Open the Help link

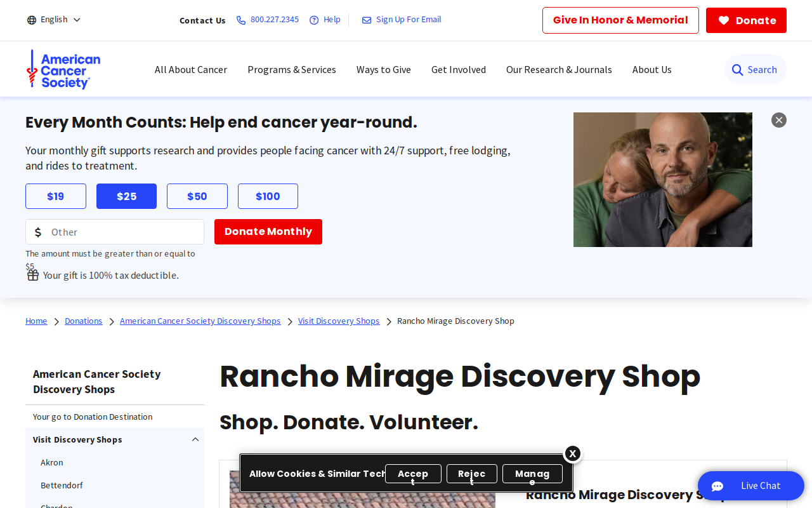click(332, 20)
